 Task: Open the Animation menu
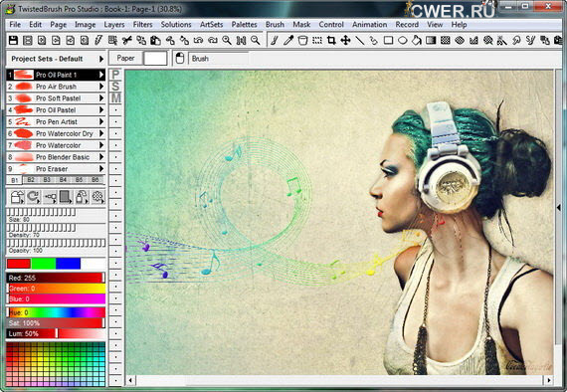click(x=370, y=25)
